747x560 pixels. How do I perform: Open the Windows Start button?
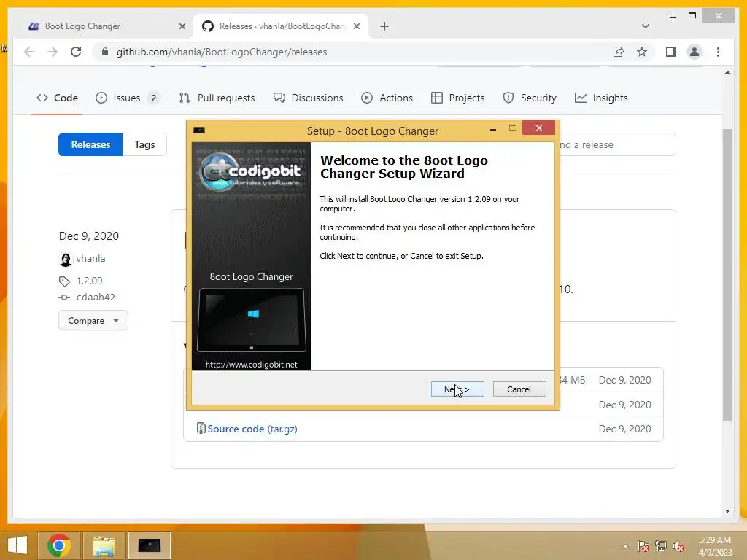coord(18,545)
